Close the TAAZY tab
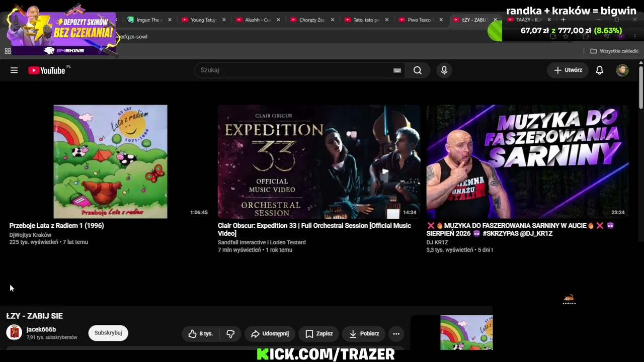 [549, 20]
